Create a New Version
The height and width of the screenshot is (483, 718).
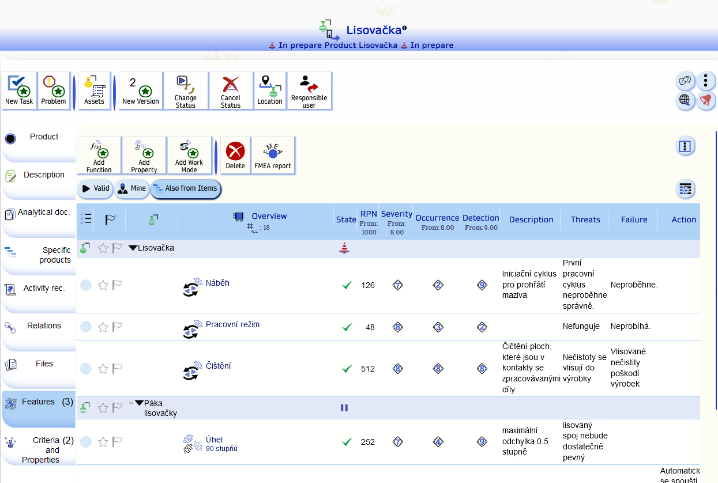[x=141, y=91]
